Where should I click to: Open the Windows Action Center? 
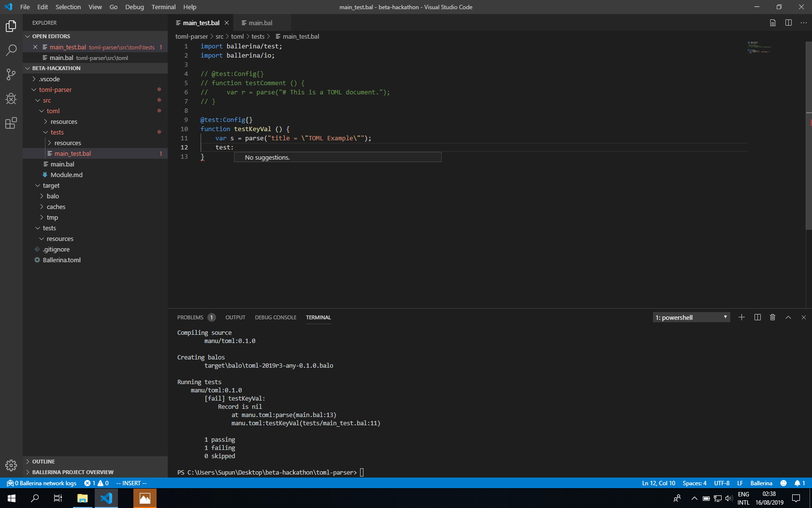[x=796, y=498]
